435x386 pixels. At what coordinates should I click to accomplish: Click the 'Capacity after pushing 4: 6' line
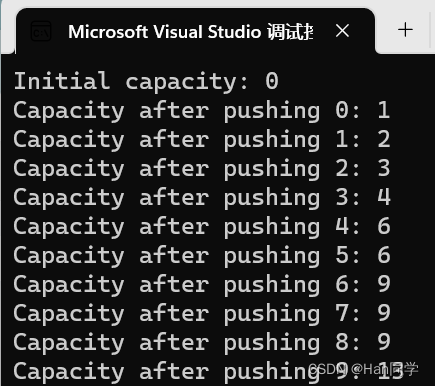point(202,227)
